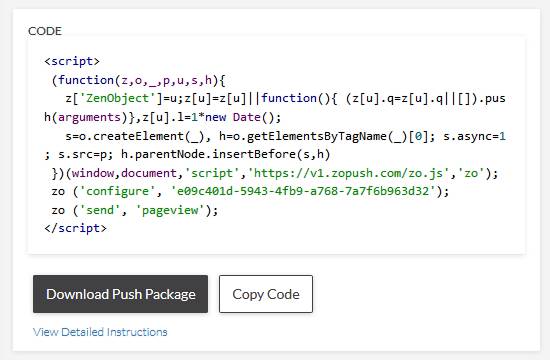Click the h=o.getElementsByTagName code text

(x=303, y=136)
